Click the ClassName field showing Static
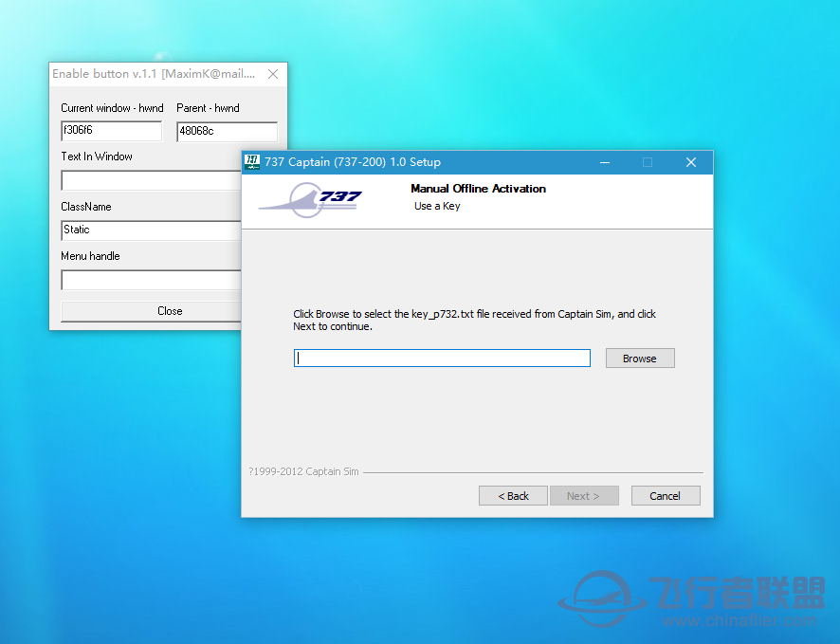The height and width of the screenshot is (644, 840). pyautogui.click(x=151, y=230)
